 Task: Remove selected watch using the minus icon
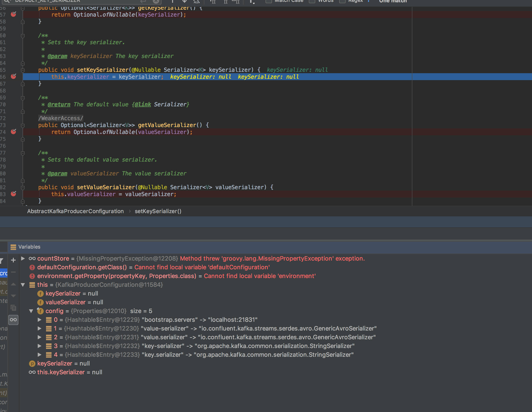[13, 272]
